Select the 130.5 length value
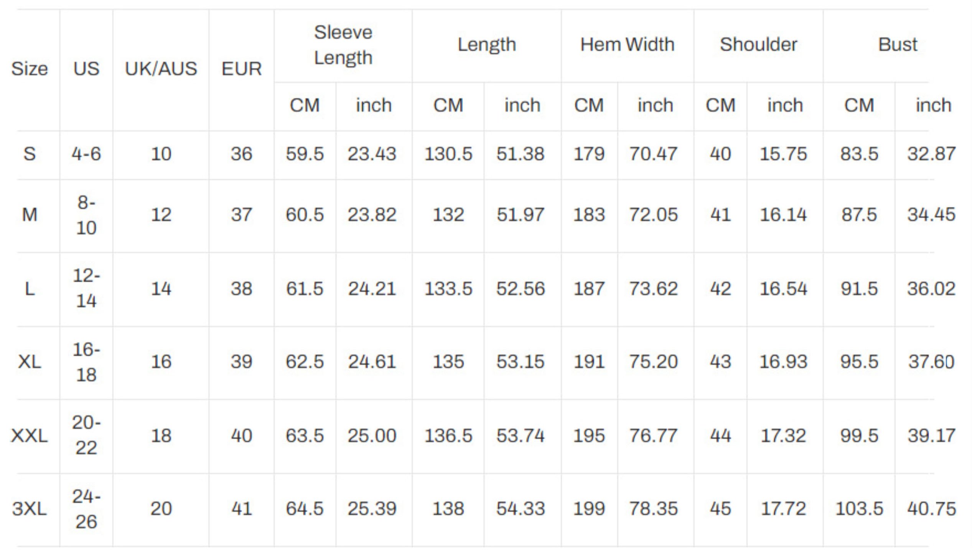The width and height of the screenshot is (980, 556). (x=448, y=154)
